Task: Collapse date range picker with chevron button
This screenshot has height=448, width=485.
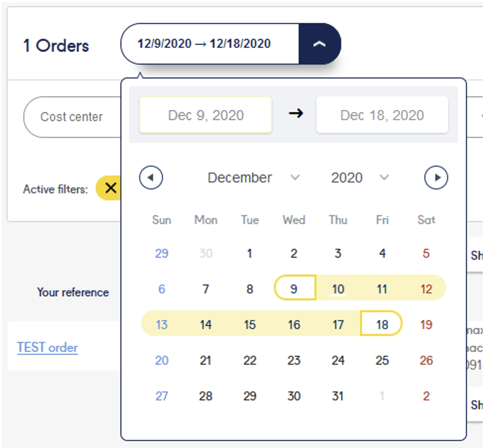Action: [319, 44]
